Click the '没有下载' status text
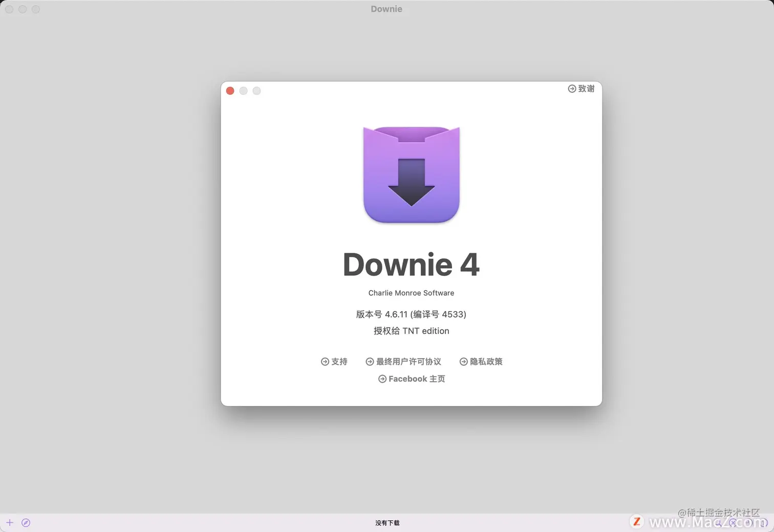Image resolution: width=774 pixels, height=532 pixels. [388, 523]
